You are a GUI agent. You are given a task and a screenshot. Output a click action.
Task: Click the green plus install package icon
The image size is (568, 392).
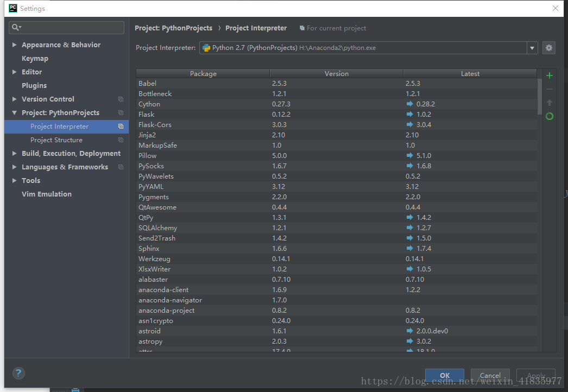(x=549, y=75)
